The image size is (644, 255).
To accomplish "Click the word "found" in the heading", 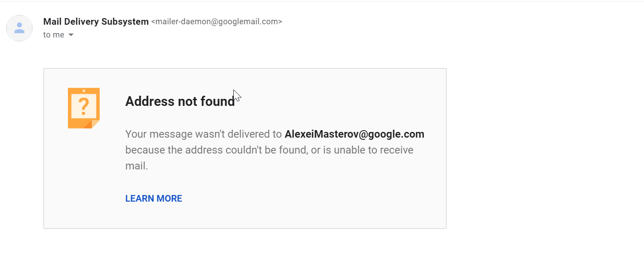I will pos(217,101).
